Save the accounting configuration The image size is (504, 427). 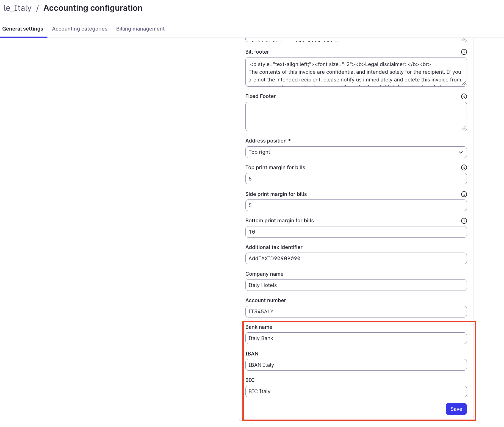(x=456, y=409)
